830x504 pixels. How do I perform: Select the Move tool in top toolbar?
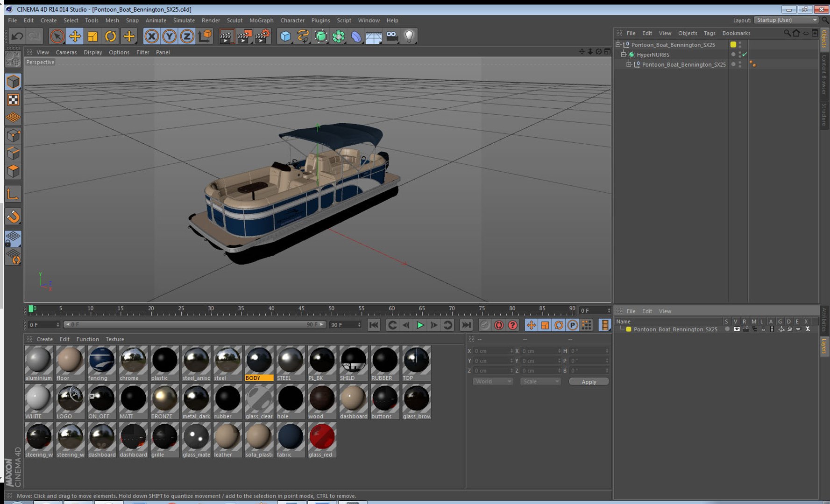(x=75, y=36)
